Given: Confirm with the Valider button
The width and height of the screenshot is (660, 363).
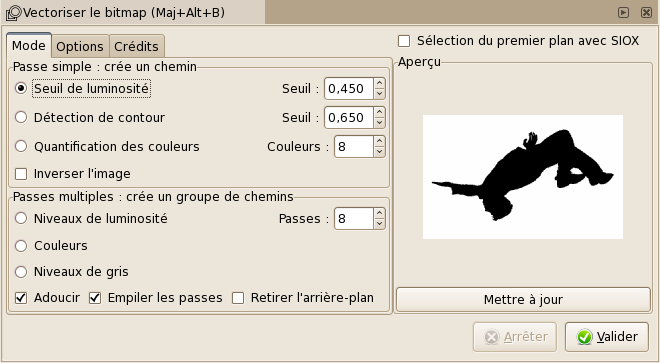Looking at the screenshot, I should (607, 337).
